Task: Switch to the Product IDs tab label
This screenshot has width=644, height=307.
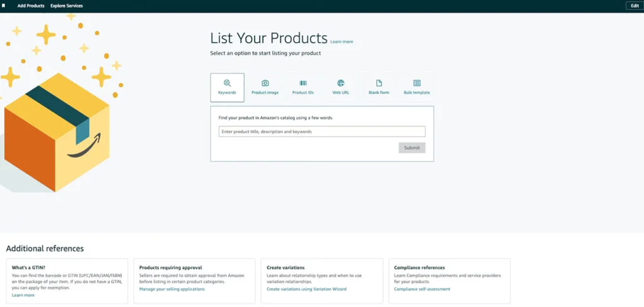Action: [303, 92]
